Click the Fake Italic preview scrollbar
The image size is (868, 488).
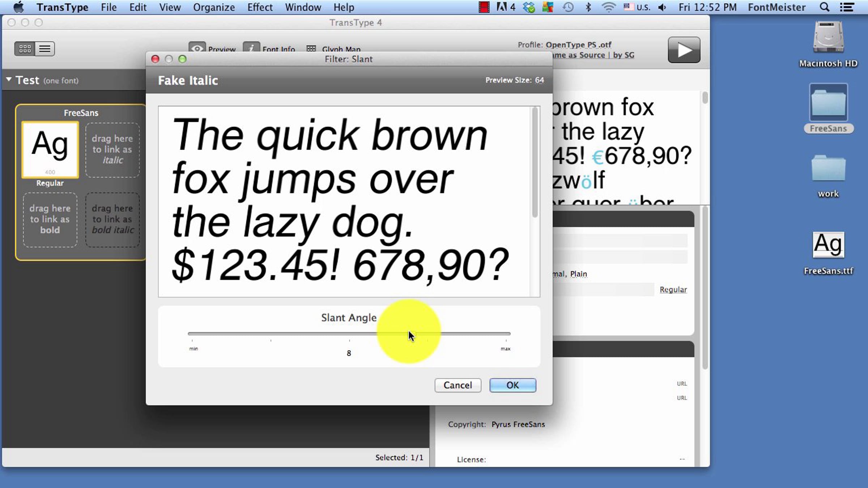(535, 163)
